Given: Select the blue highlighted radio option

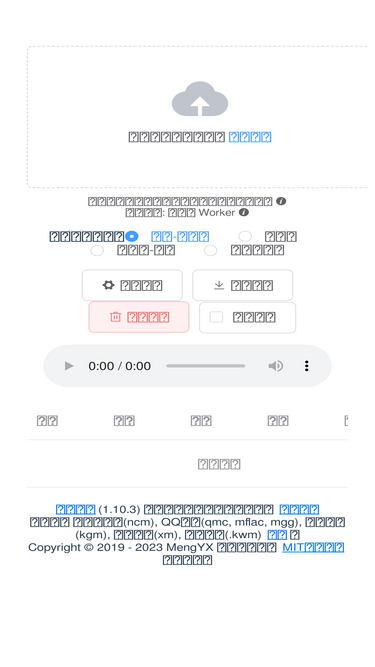Looking at the screenshot, I should 132,237.
